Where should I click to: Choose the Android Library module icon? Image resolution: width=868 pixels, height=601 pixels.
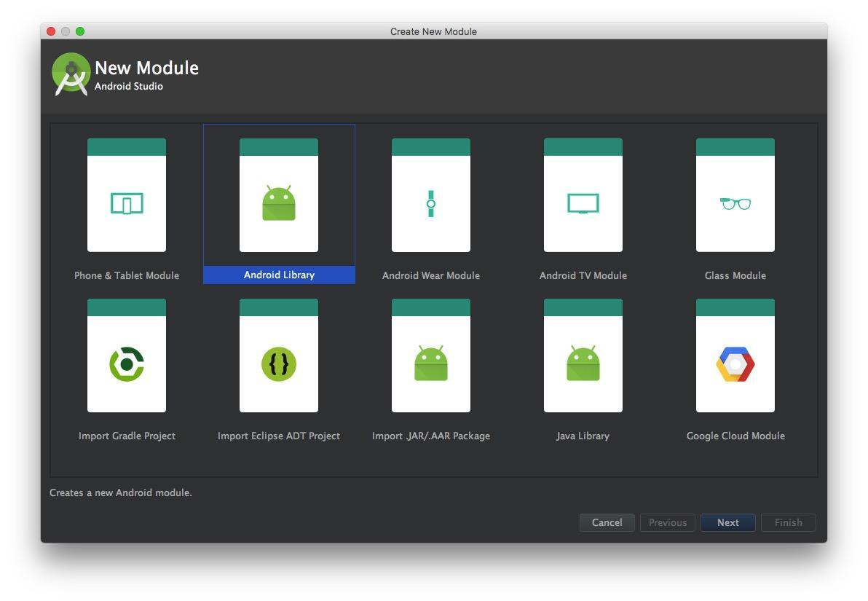click(279, 195)
